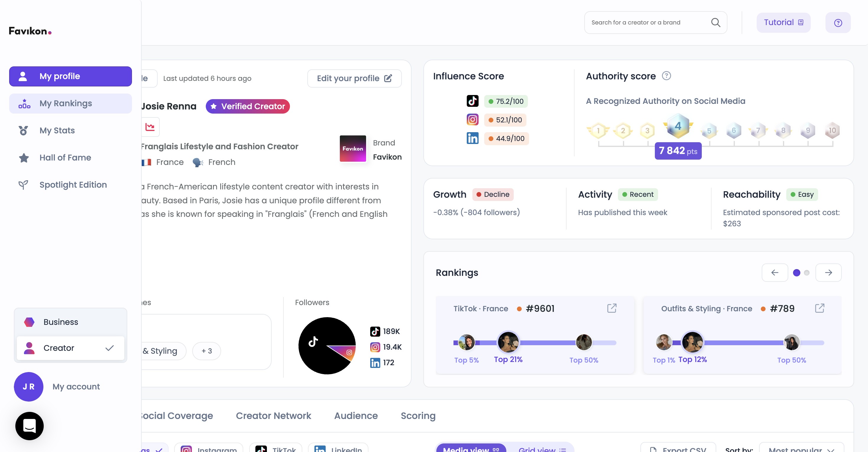Screen dimensions: 868x452
Task: Select the second rankings pagination dot
Action: [807, 273]
